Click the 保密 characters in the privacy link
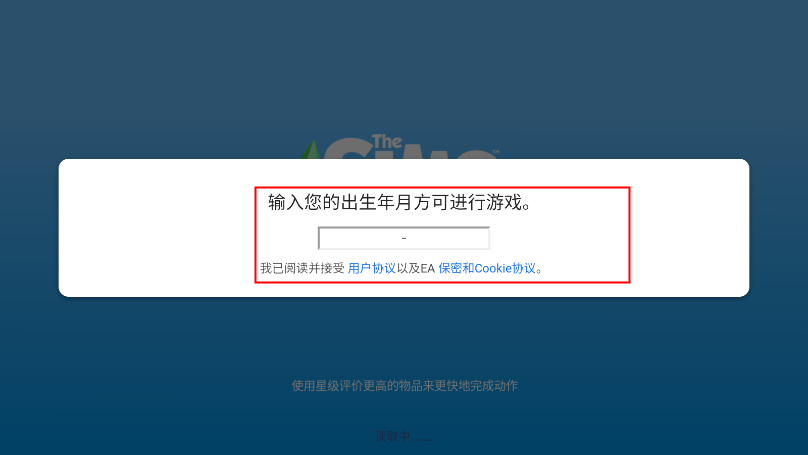 tap(450, 268)
